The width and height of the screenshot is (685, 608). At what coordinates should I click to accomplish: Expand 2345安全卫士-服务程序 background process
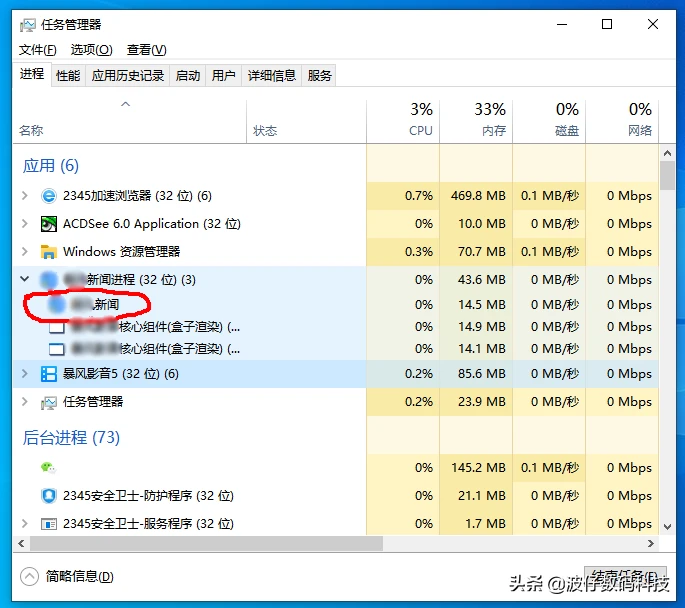tap(25, 523)
